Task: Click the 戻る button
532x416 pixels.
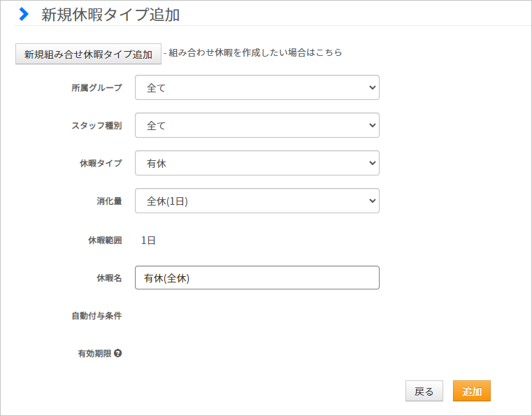Action: tap(424, 391)
